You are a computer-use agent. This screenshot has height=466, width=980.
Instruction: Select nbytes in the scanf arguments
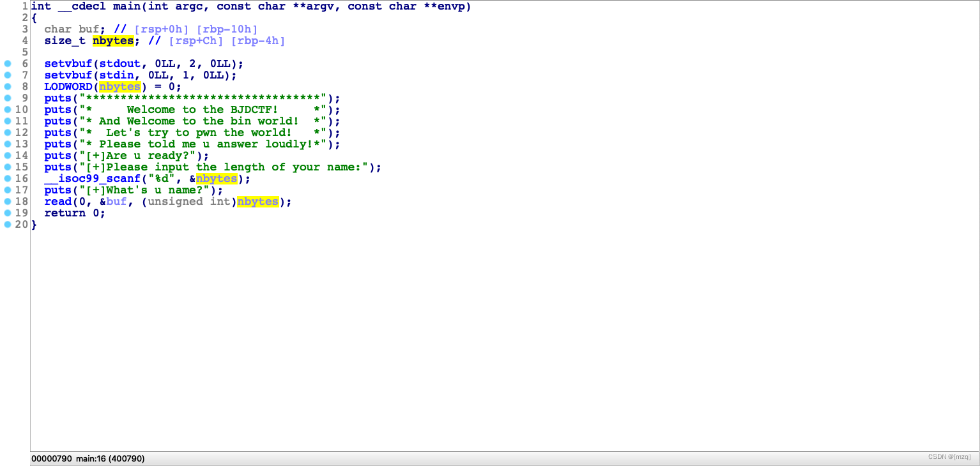217,179
